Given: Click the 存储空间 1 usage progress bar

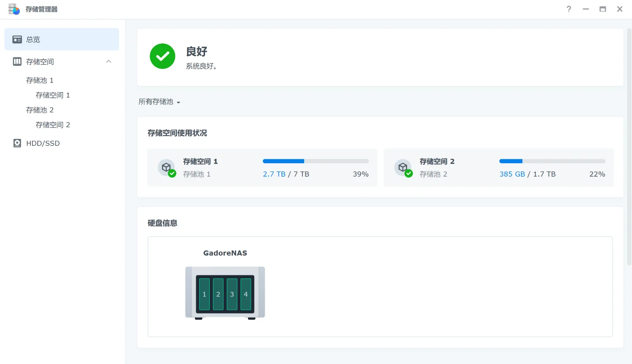Looking at the screenshot, I should tap(316, 161).
